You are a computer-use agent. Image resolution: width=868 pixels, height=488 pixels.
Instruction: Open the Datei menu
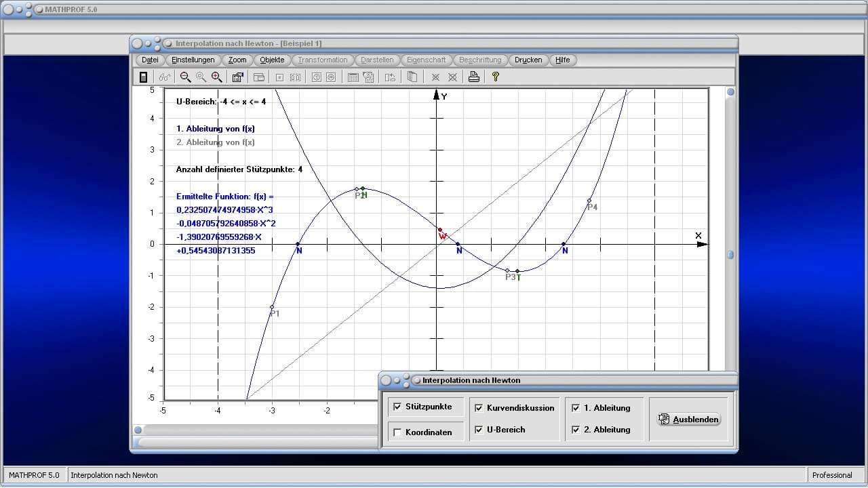(x=151, y=60)
